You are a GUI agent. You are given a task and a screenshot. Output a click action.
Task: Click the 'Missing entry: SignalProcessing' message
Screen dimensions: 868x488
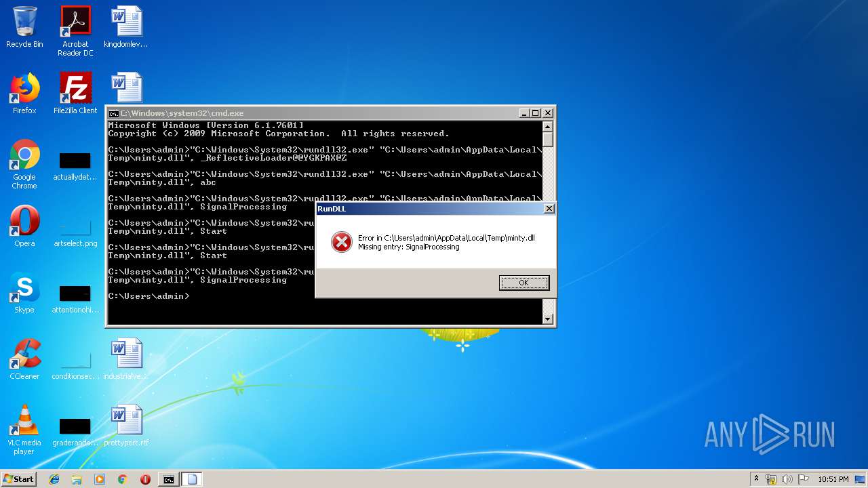coord(409,247)
